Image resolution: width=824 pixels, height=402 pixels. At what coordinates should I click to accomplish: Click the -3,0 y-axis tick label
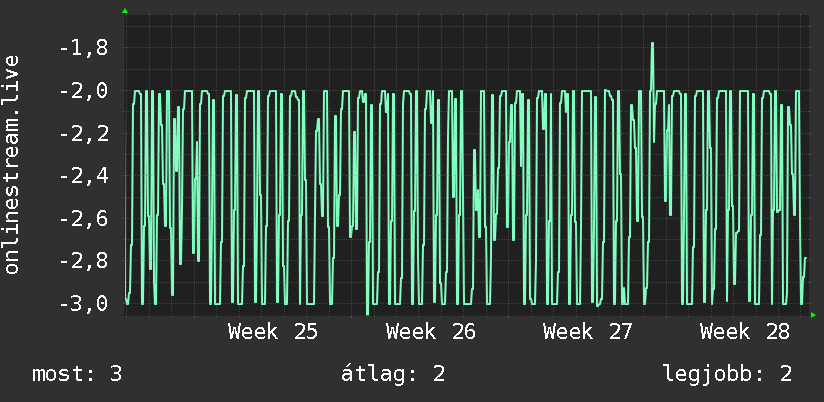click(84, 303)
